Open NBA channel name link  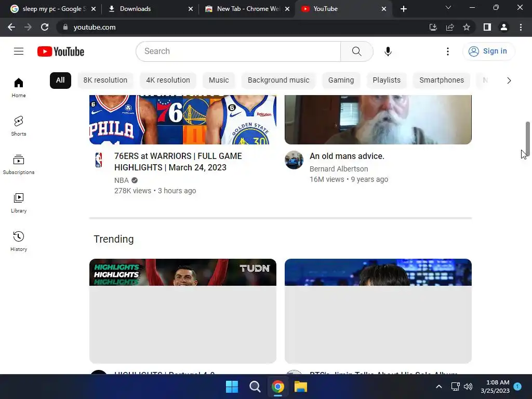pos(122,180)
